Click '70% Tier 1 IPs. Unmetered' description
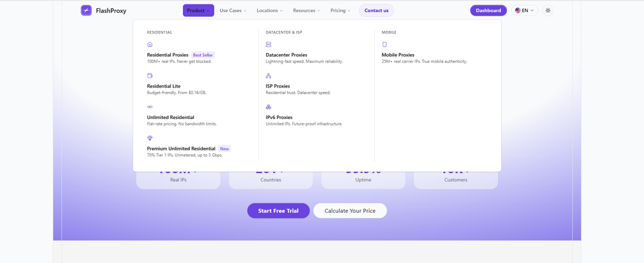644x263 pixels. (x=185, y=155)
